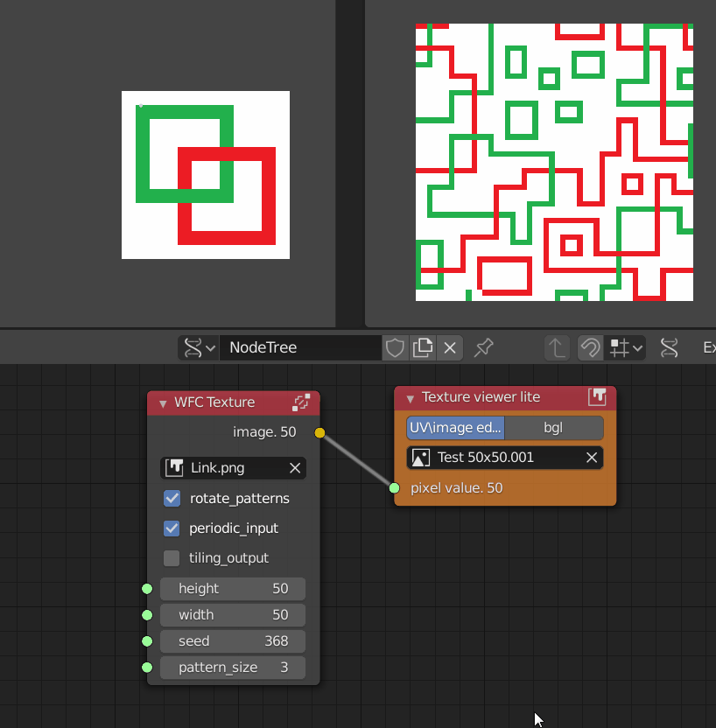This screenshot has height=728, width=716.
Task: Enable the tiling_output checkbox
Action: click(172, 558)
